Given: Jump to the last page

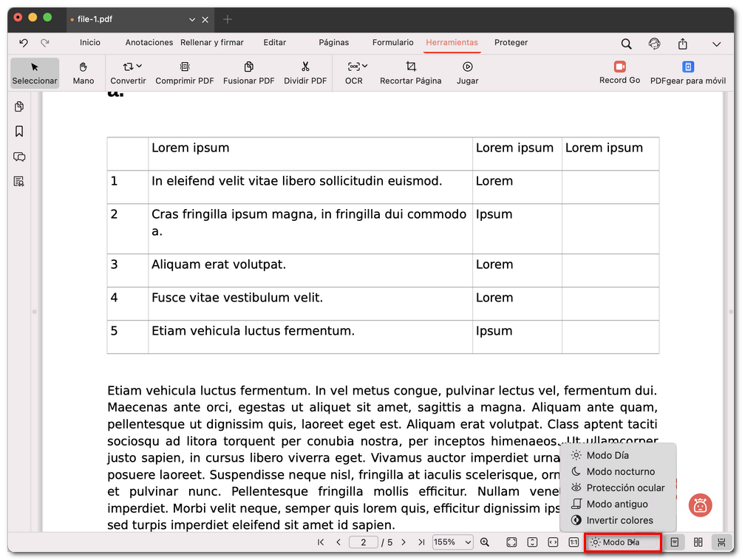Looking at the screenshot, I should coord(421,542).
